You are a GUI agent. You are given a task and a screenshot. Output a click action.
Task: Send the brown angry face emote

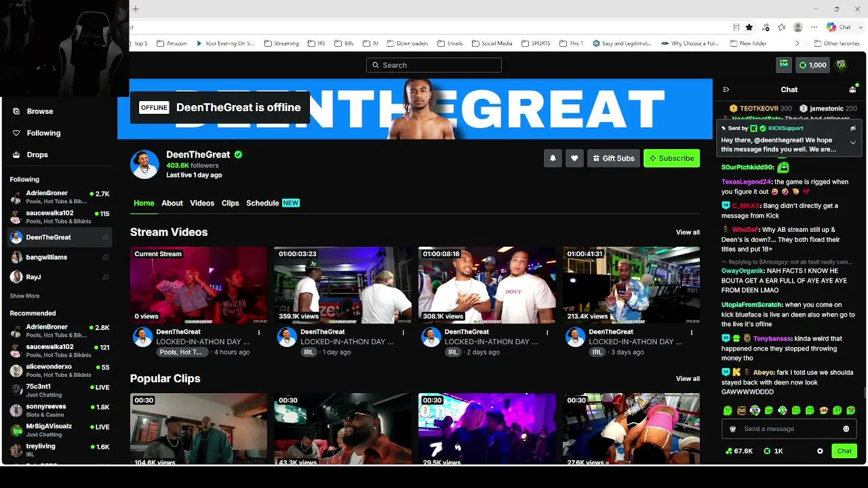[741, 410]
